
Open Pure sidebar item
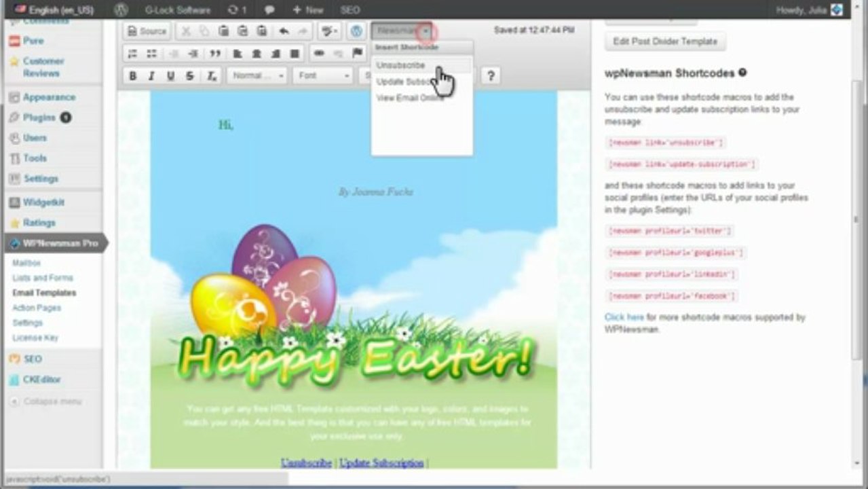[33, 41]
